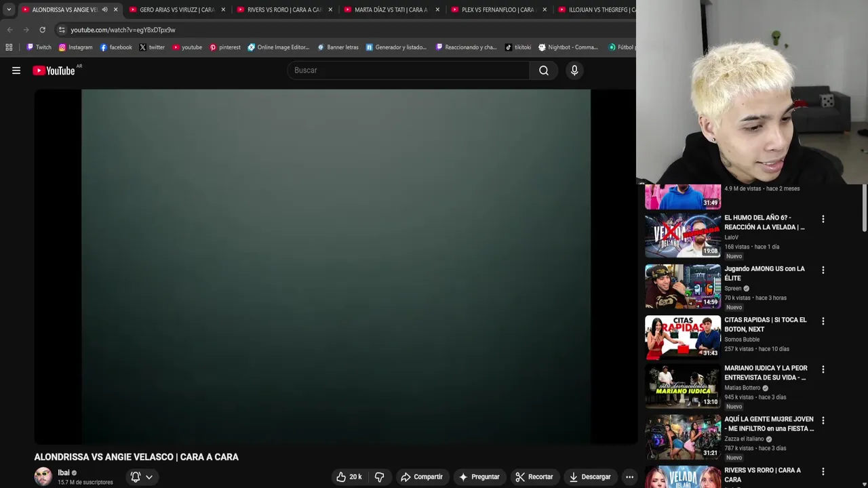Open pinterest bookmark
This screenshot has height=488, width=868.
point(225,47)
